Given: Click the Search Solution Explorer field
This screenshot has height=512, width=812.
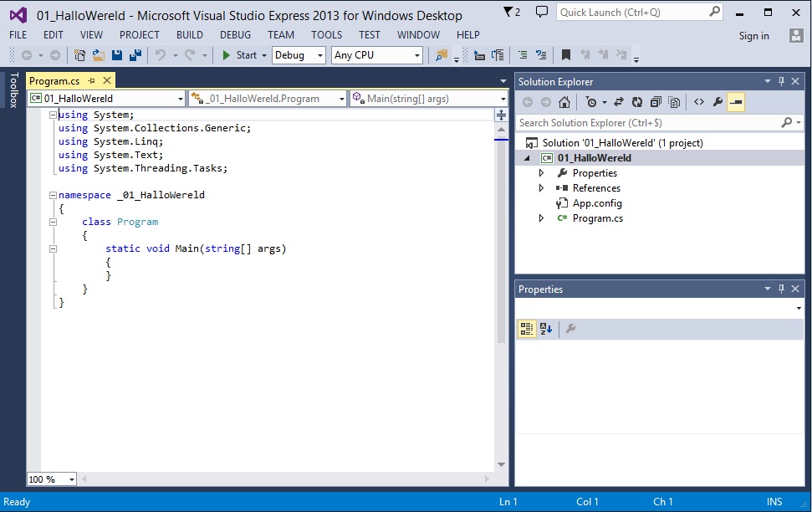Looking at the screenshot, I should click(x=661, y=123).
